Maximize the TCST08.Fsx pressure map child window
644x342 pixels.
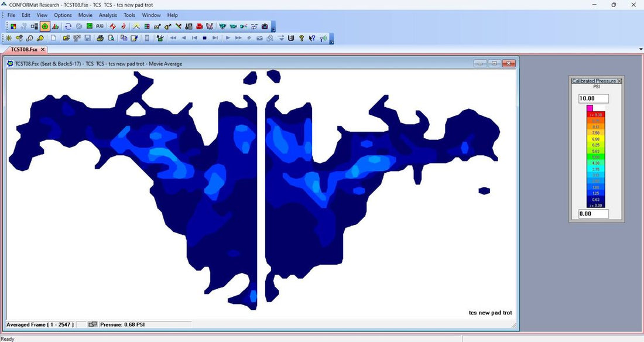click(495, 63)
